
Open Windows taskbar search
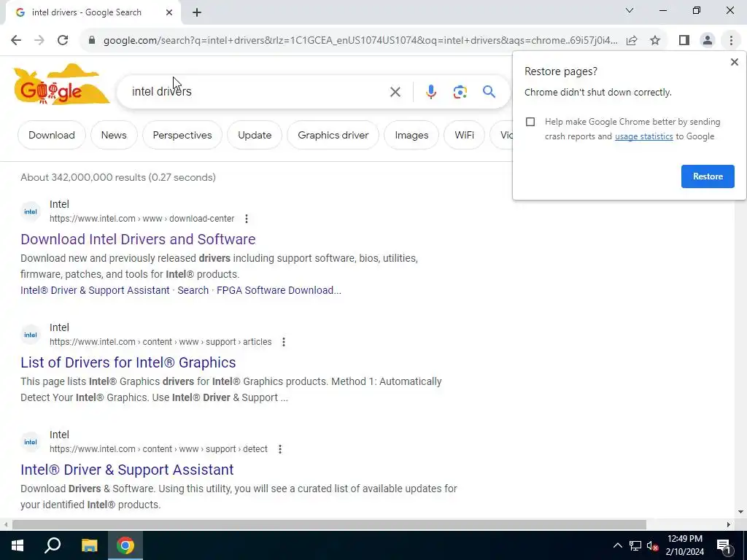point(53,545)
